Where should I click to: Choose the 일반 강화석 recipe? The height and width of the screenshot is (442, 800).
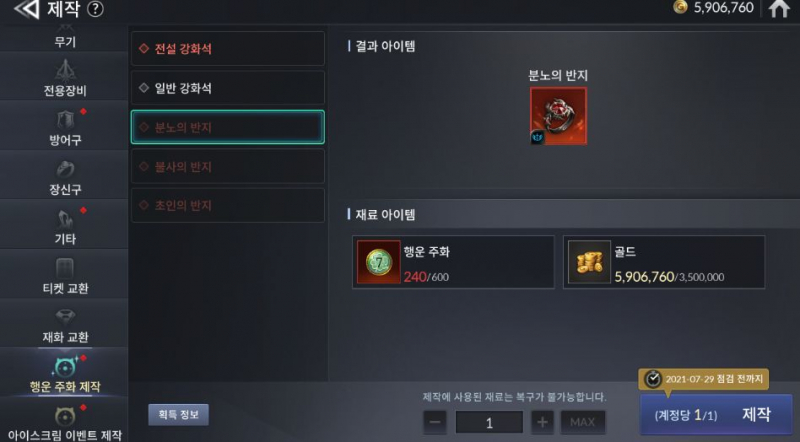(x=228, y=88)
